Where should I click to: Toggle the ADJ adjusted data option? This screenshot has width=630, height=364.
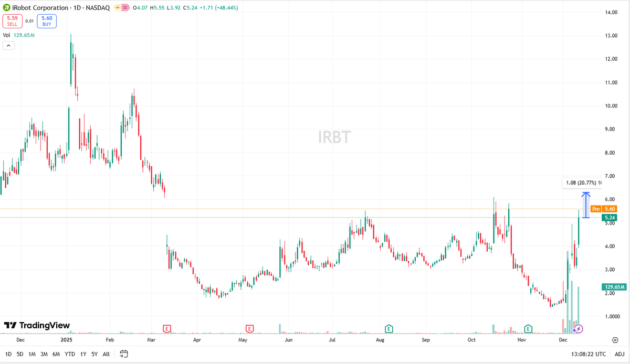[x=619, y=354]
